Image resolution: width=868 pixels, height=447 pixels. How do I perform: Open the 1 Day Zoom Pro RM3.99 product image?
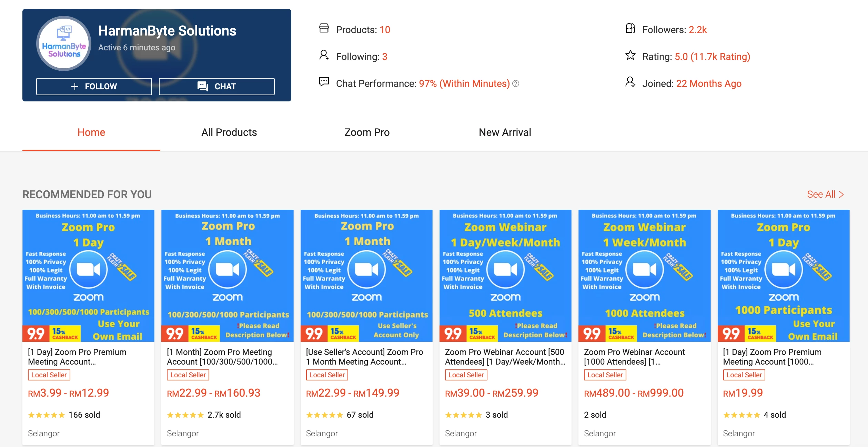pyautogui.click(x=88, y=275)
